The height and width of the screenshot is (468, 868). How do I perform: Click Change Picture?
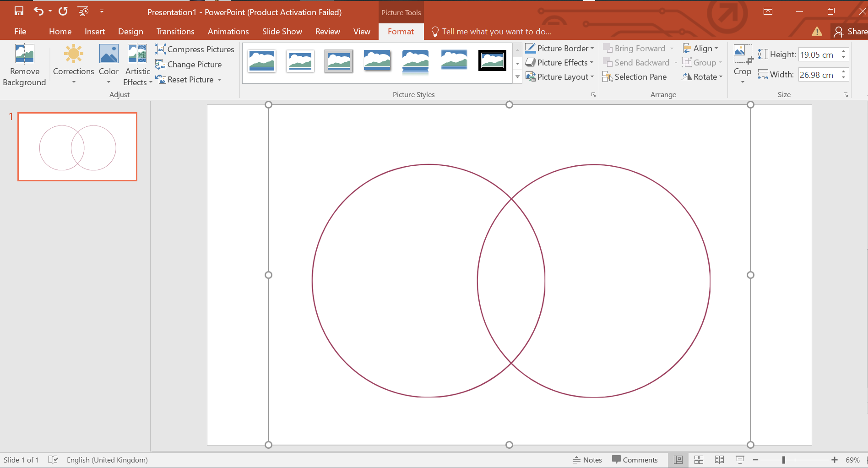(189, 65)
